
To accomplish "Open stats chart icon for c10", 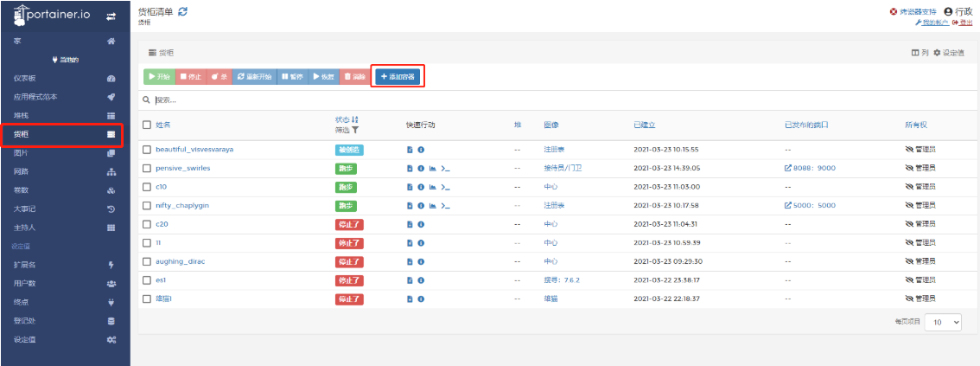I will (432, 187).
